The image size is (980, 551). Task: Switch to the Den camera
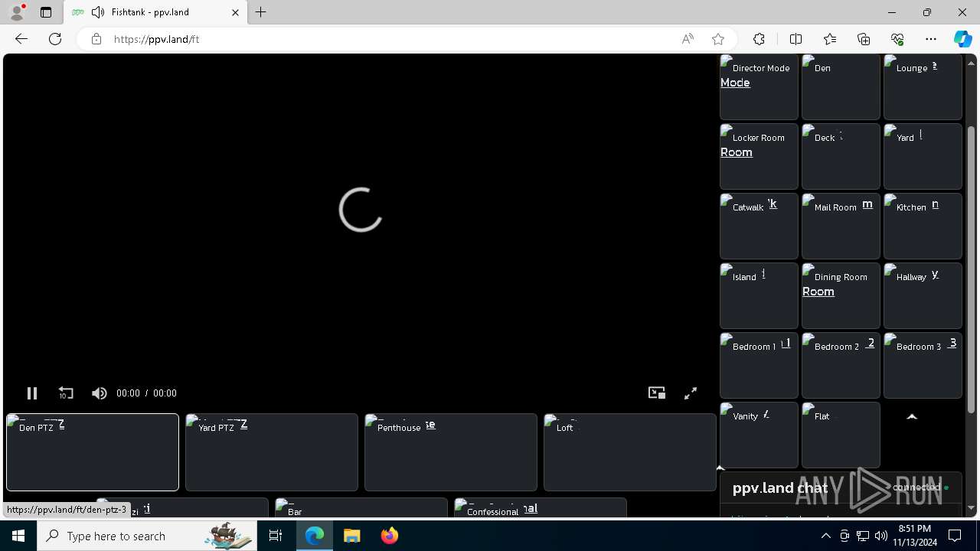841,86
